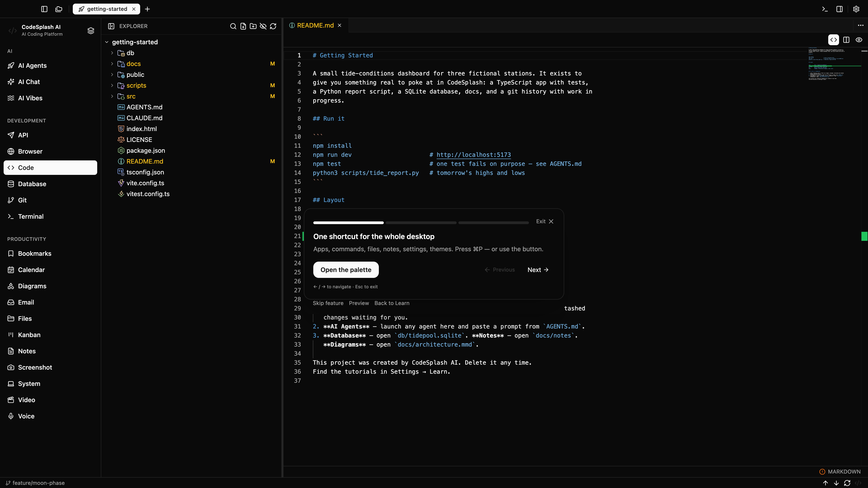Open the Git panel
This screenshot has height=488, width=868.
(x=50, y=200)
